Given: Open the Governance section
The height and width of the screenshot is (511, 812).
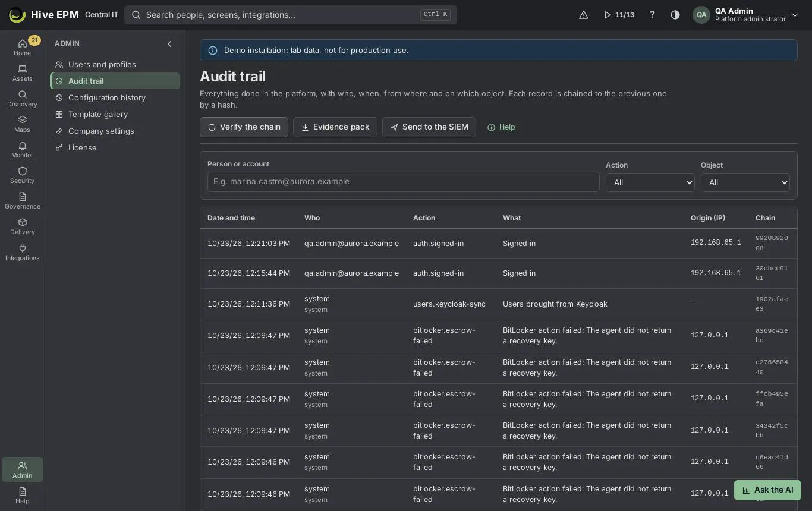Looking at the screenshot, I should click(22, 201).
